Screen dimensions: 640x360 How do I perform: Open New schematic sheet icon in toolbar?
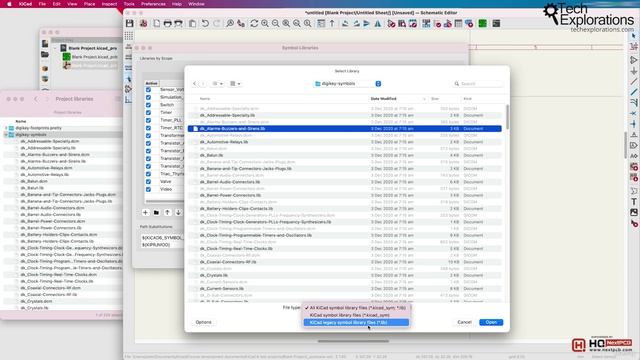coord(157,24)
